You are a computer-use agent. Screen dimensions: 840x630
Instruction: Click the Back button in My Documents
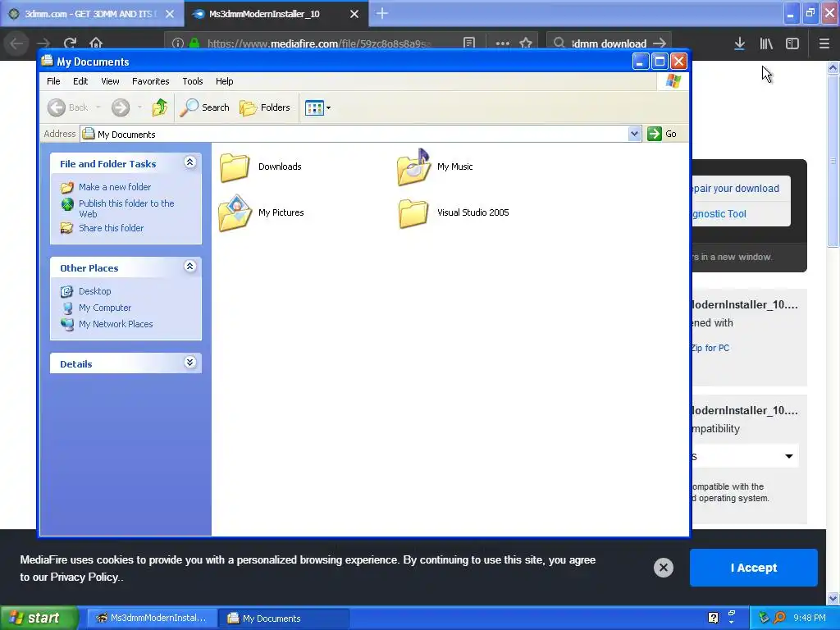click(67, 107)
